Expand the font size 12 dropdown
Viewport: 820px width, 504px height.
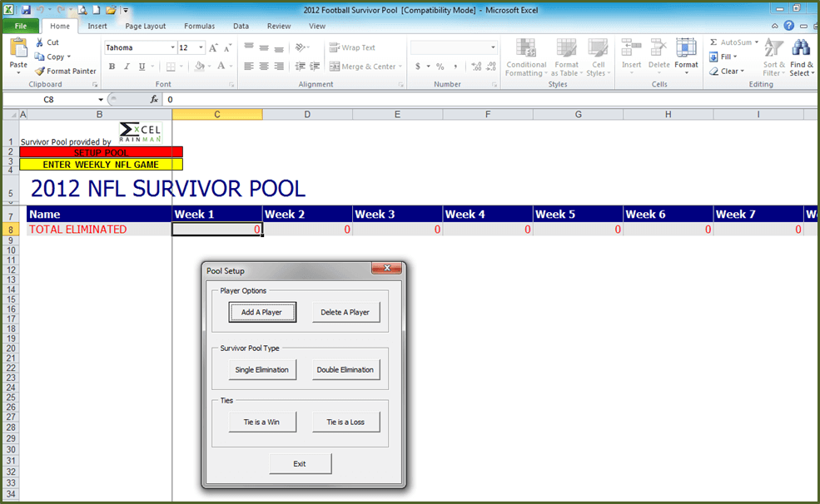[x=200, y=48]
